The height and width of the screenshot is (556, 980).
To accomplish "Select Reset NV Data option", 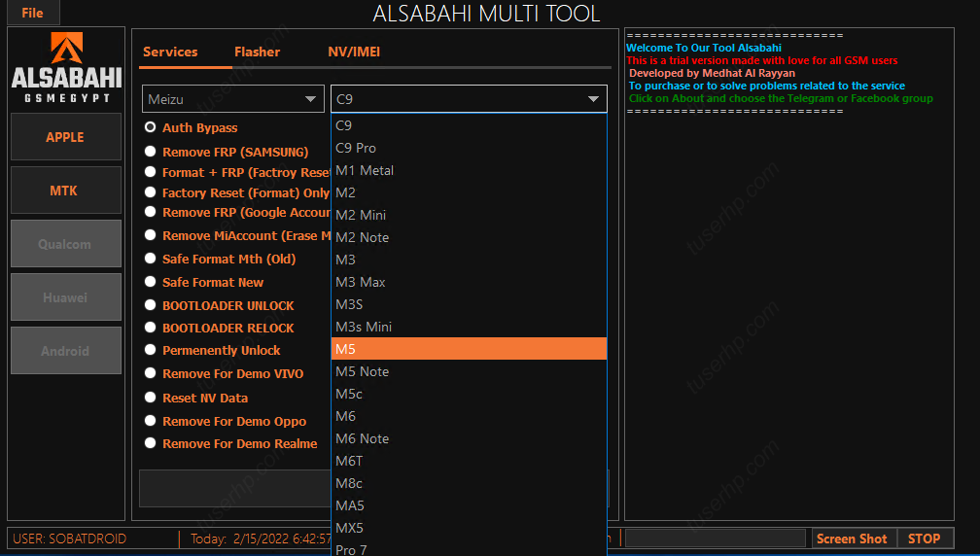I will pos(196,398).
